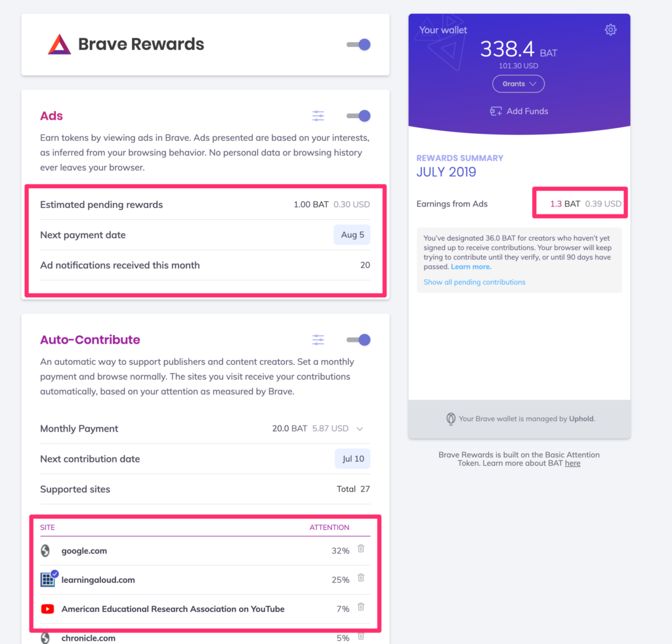Screen dimensions: 672x644
Task: Open the BAT 'here' link
Action: click(572, 463)
